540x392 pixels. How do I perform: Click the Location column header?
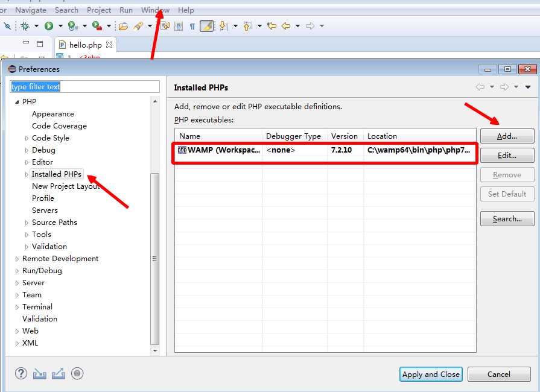point(420,136)
